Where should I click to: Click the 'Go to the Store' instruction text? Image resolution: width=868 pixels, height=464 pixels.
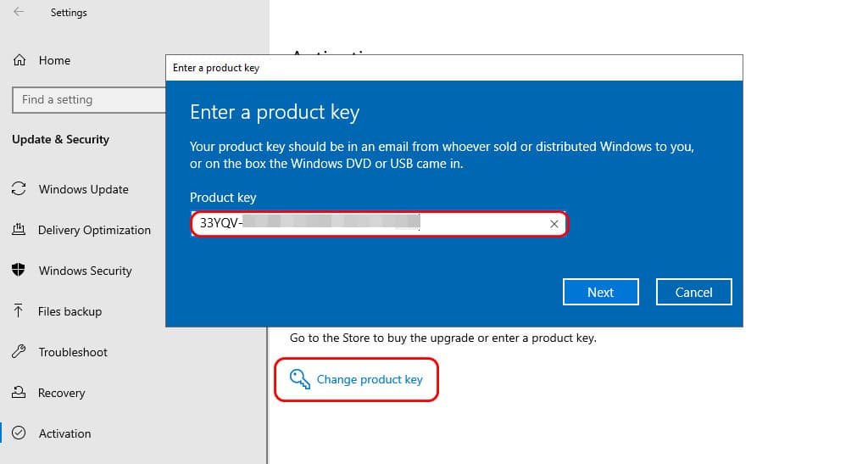[442, 338]
